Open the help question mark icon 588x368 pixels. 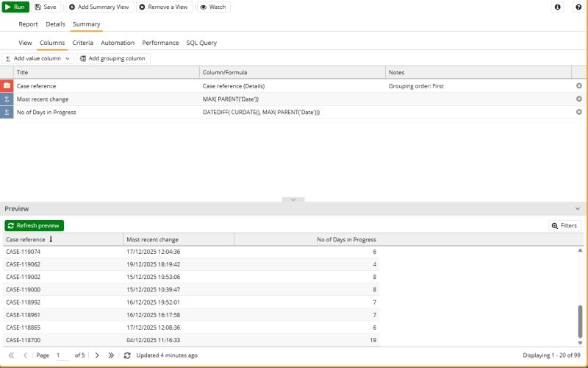[578, 7]
